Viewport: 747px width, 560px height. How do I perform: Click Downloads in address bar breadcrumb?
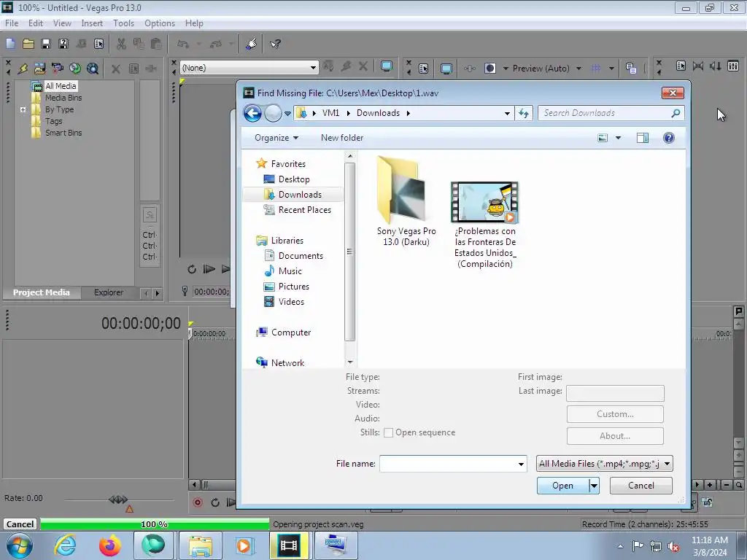(378, 113)
